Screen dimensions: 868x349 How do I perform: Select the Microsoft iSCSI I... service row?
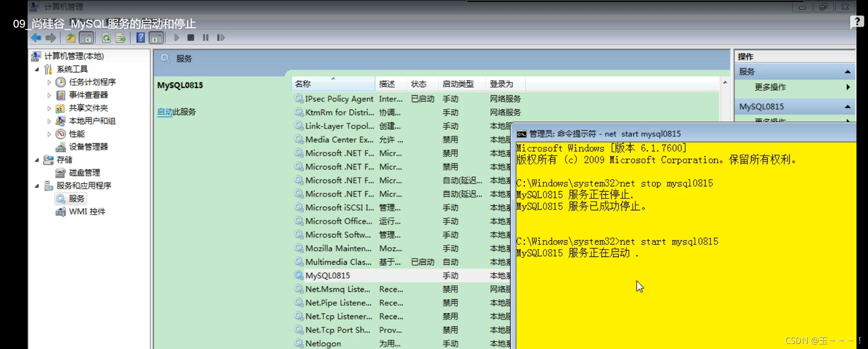pos(402,208)
